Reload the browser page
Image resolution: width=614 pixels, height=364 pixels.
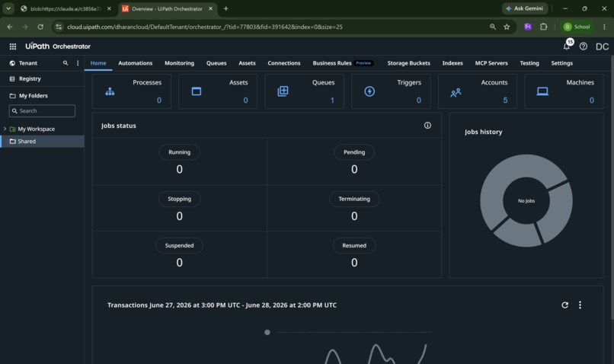pyautogui.click(x=40, y=27)
